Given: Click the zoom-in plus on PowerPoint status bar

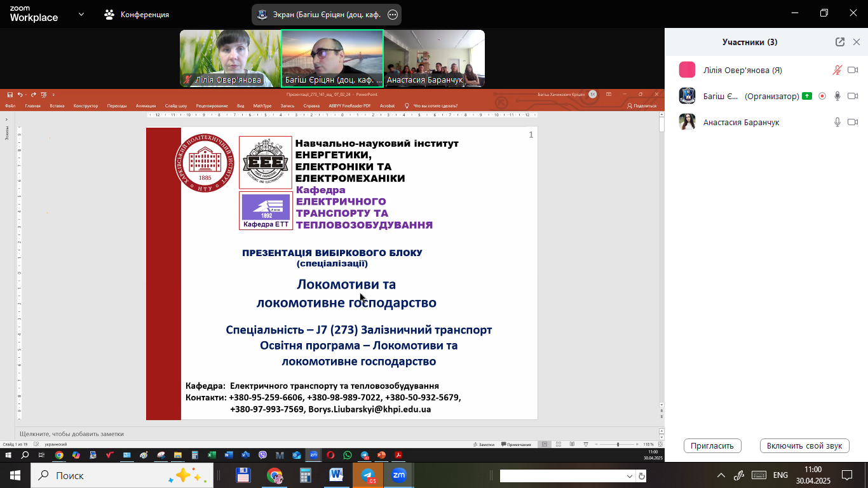Looking at the screenshot, I should click(x=637, y=444).
